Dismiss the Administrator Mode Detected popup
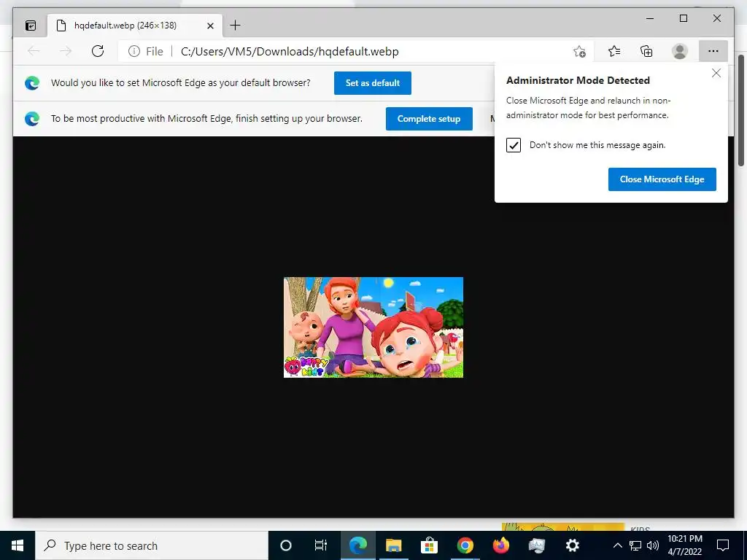The height and width of the screenshot is (560, 747). 716,73
